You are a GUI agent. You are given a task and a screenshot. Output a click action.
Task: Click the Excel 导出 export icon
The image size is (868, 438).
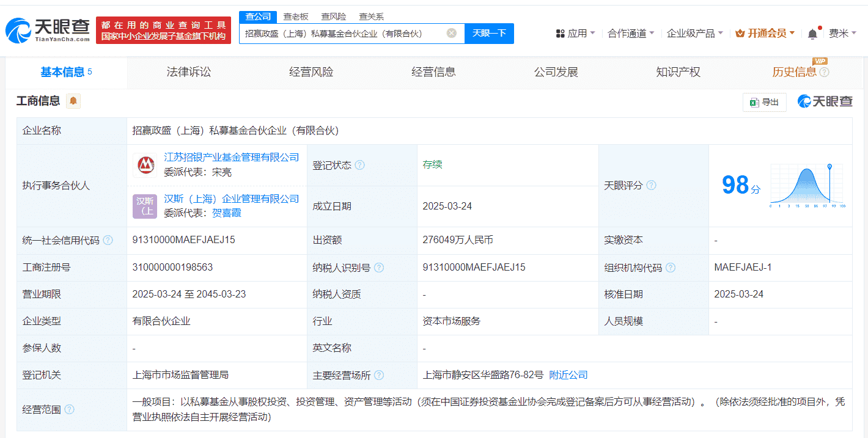pyautogui.click(x=763, y=102)
